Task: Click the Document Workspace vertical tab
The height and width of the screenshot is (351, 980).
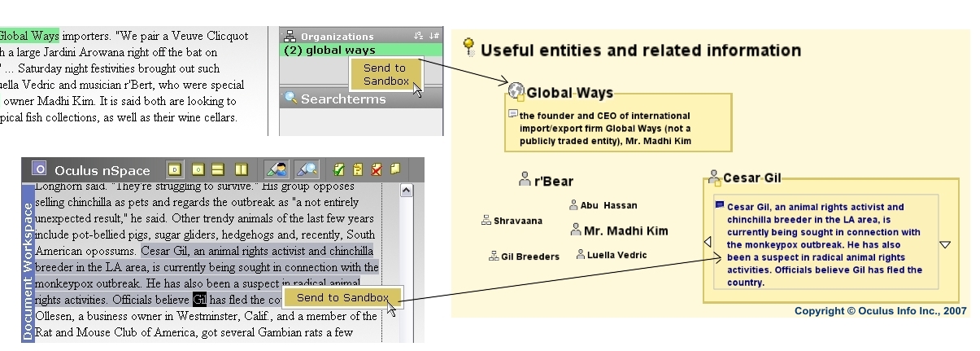Action: (x=28, y=263)
